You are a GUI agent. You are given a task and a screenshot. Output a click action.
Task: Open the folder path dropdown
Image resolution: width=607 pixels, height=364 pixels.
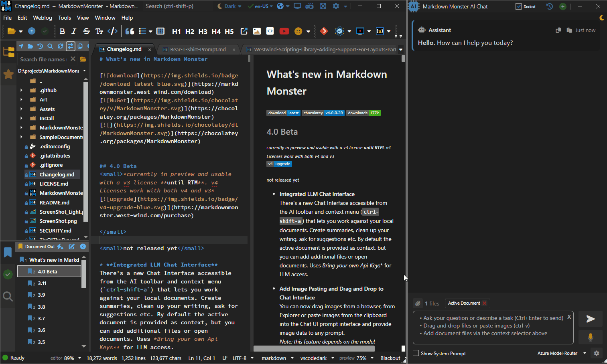(84, 71)
